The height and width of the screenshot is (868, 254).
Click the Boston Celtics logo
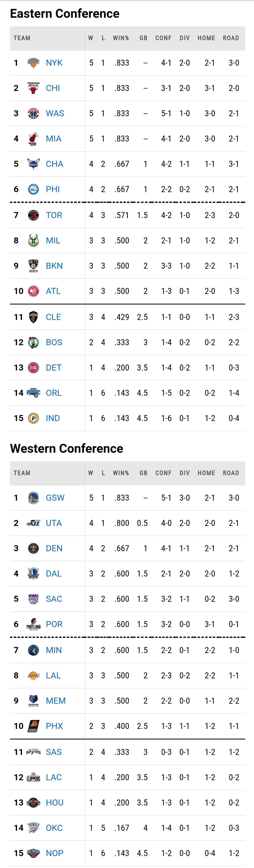tap(33, 342)
